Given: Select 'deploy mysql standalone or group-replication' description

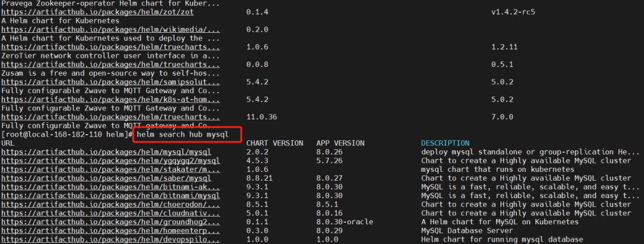Looking at the screenshot, I should click(530, 152).
